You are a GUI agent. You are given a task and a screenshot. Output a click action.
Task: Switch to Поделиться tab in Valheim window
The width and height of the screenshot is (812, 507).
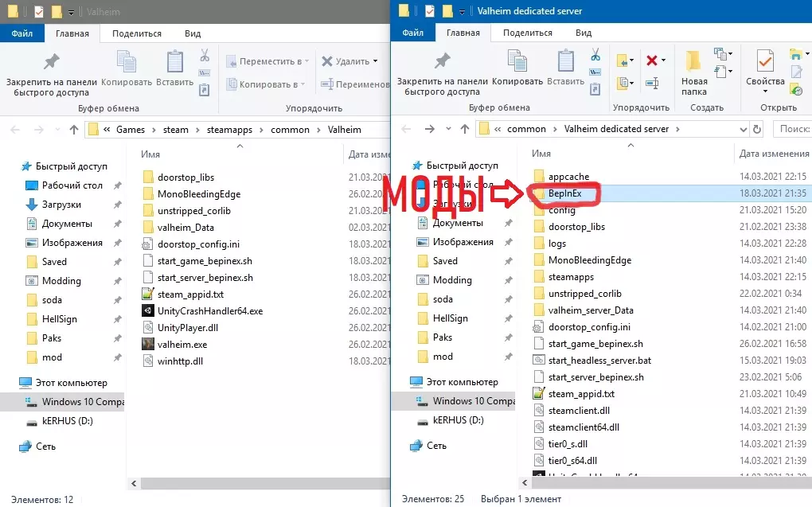point(137,33)
